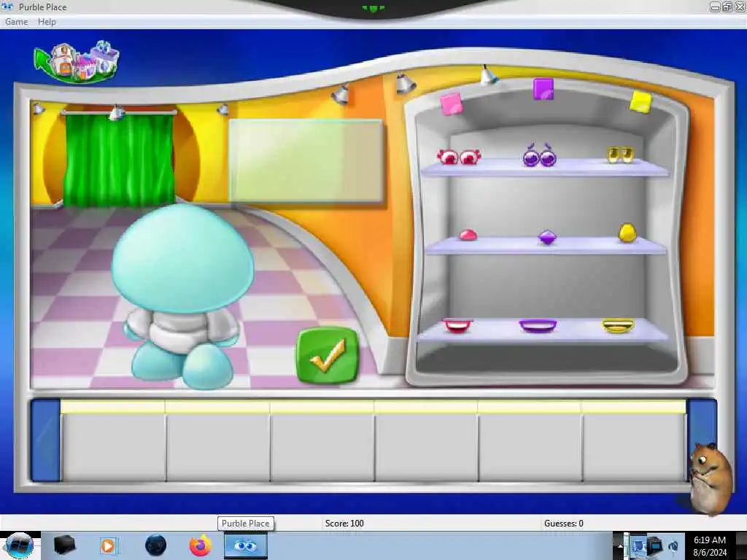Screen dimensions: 747x560
Task: Click the Score: 100 status text
Action: point(344,524)
